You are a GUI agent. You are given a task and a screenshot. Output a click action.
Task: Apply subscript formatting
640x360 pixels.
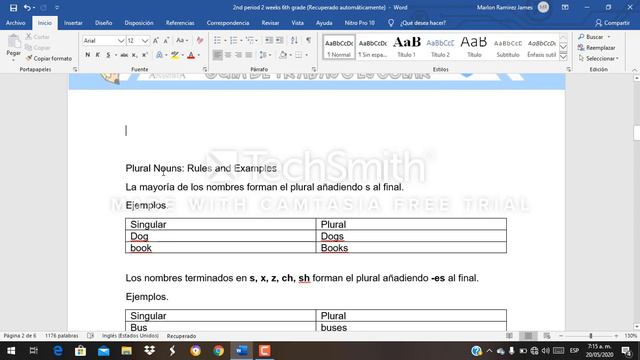[x=134, y=55]
